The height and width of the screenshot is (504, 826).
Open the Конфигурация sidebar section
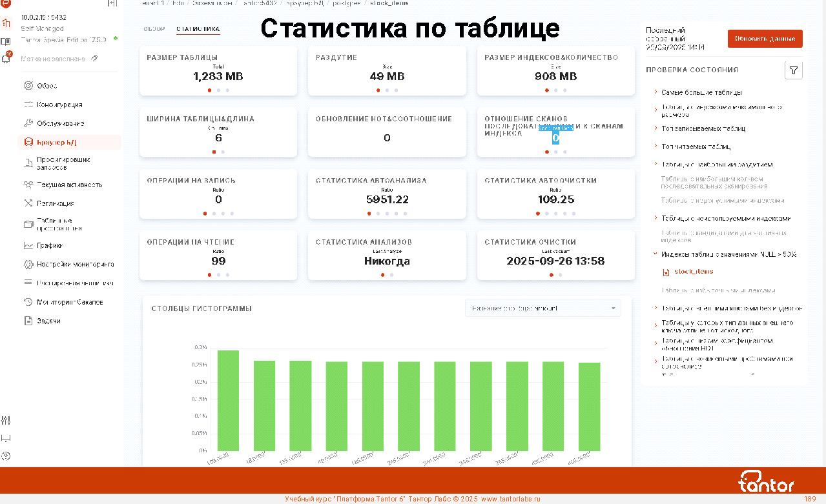pyautogui.click(x=59, y=105)
